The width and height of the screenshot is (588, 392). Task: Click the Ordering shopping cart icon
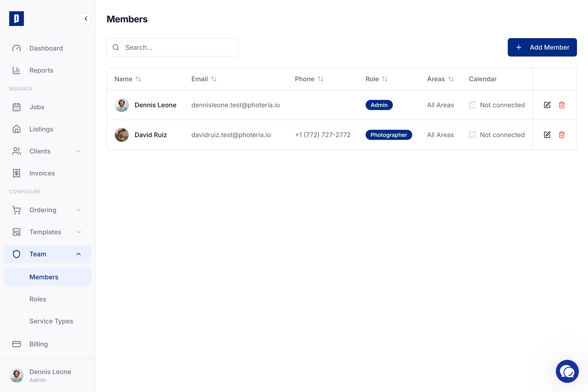(x=17, y=210)
